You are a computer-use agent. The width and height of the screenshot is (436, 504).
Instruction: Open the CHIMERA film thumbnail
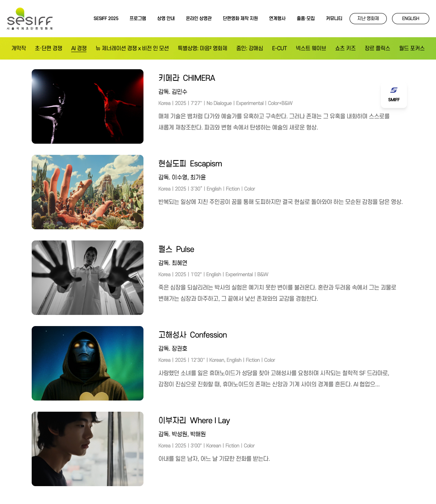tap(88, 106)
